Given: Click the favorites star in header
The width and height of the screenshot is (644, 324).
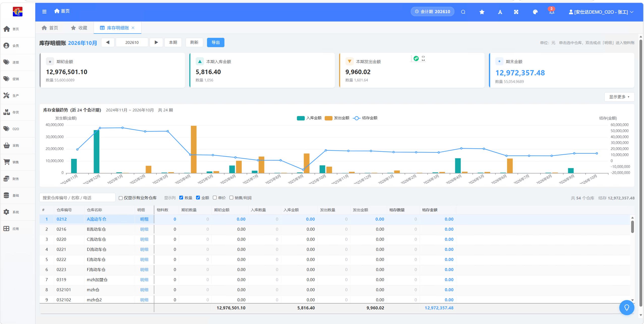Looking at the screenshot, I should pos(482,12).
